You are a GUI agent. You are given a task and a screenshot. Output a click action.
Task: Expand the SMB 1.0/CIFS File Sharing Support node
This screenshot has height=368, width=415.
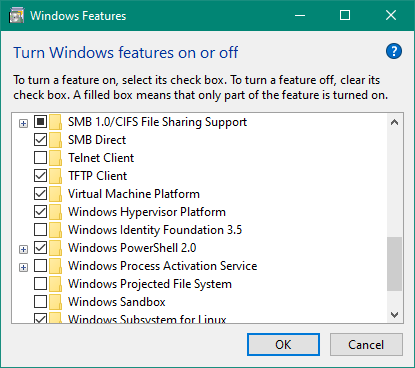pos(23,124)
